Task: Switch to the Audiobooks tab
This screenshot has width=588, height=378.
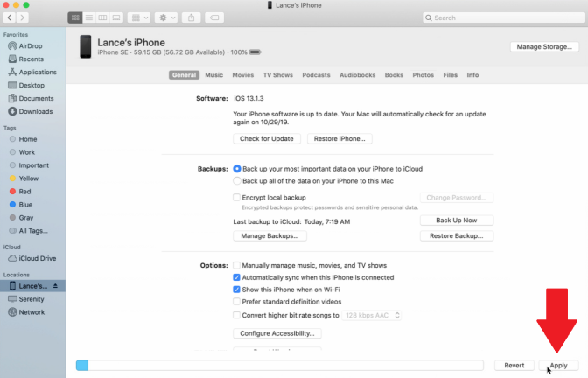Action: 357,75
